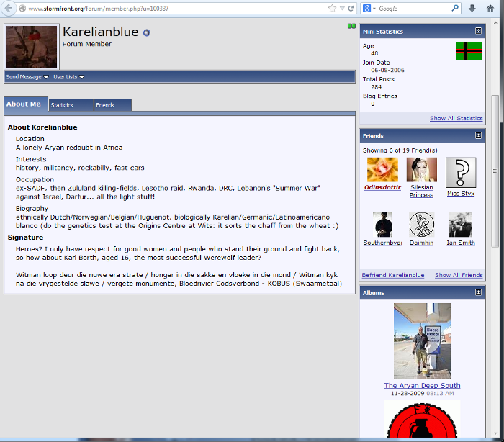The height and width of the screenshot is (442, 504).
Task: Open Odinsdottir's friend profile link
Action: pos(382,187)
